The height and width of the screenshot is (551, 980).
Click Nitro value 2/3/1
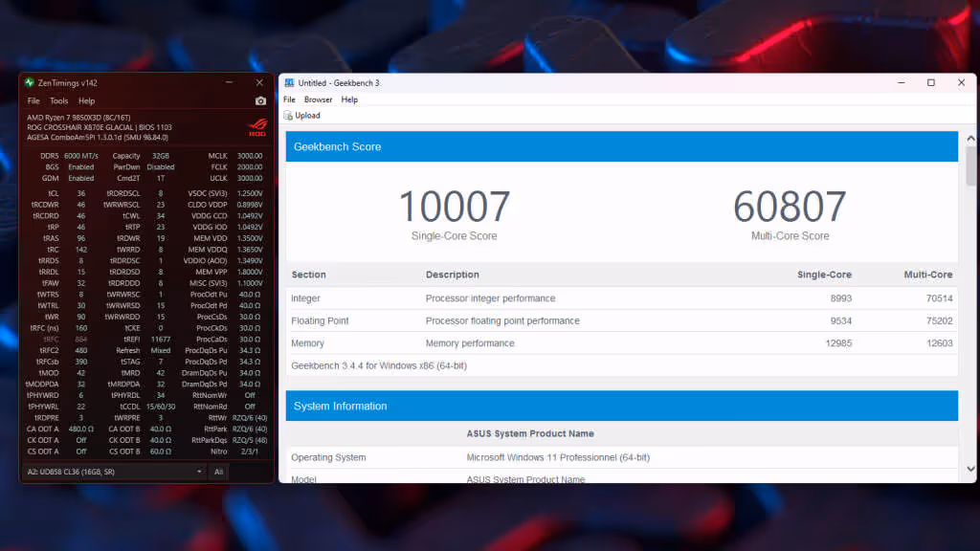pyautogui.click(x=250, y=452)
